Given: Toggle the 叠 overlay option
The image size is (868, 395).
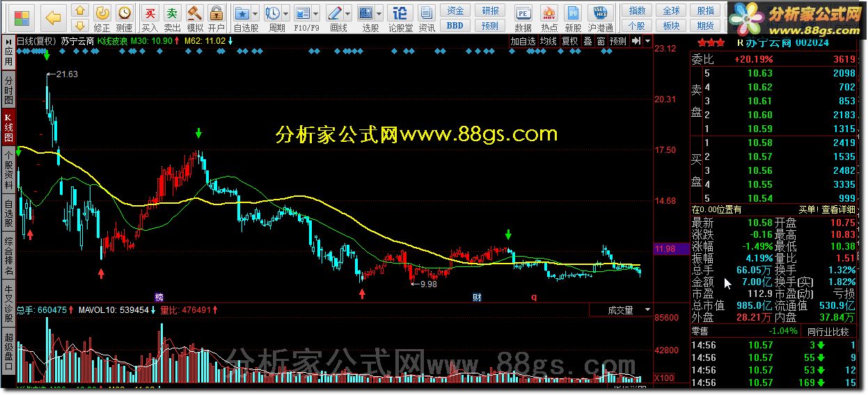Looking at the screenshot, I should coord(587,41).
